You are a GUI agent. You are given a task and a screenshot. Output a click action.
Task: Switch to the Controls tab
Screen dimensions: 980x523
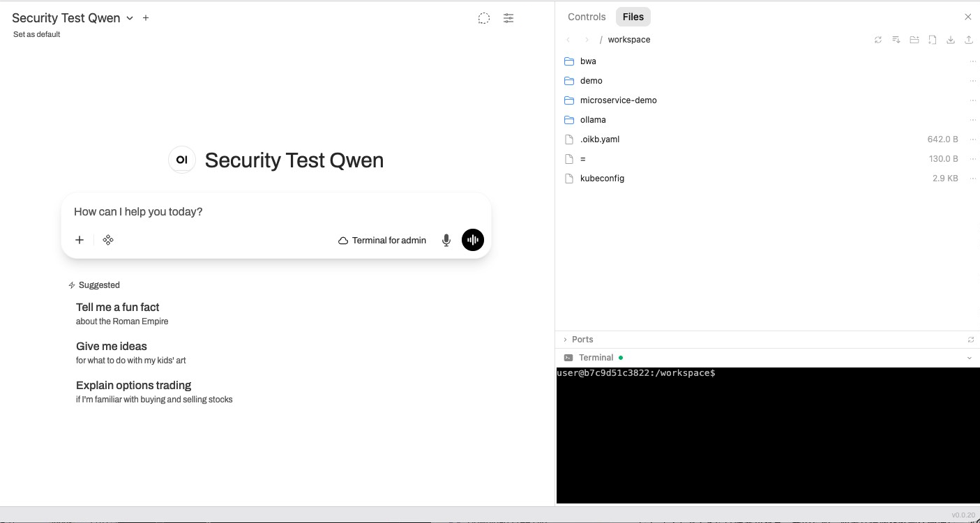587,17
